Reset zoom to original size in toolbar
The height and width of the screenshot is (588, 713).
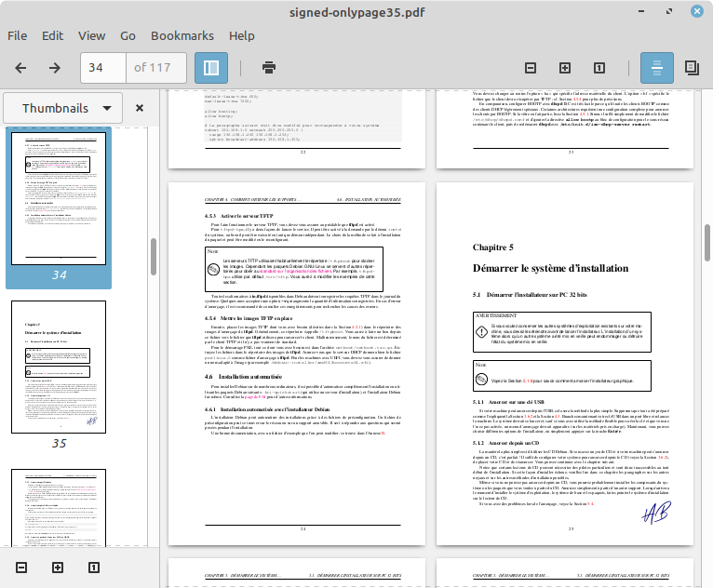599,68
